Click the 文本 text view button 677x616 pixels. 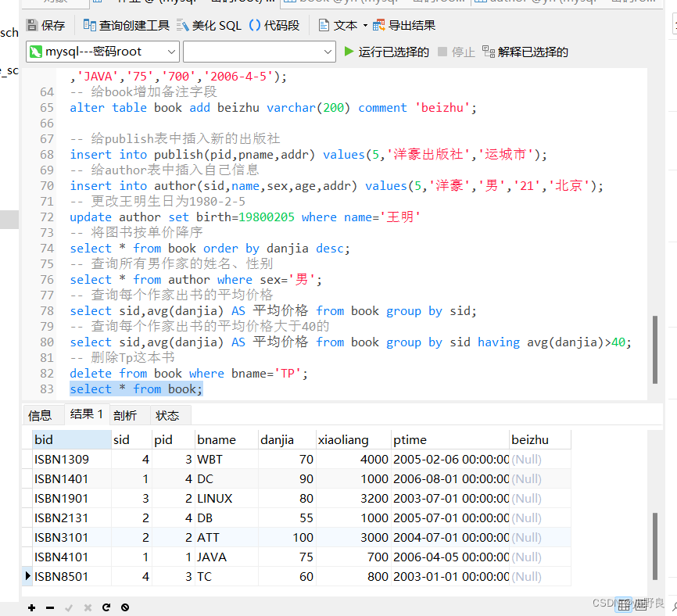click(x=338, y=26)
